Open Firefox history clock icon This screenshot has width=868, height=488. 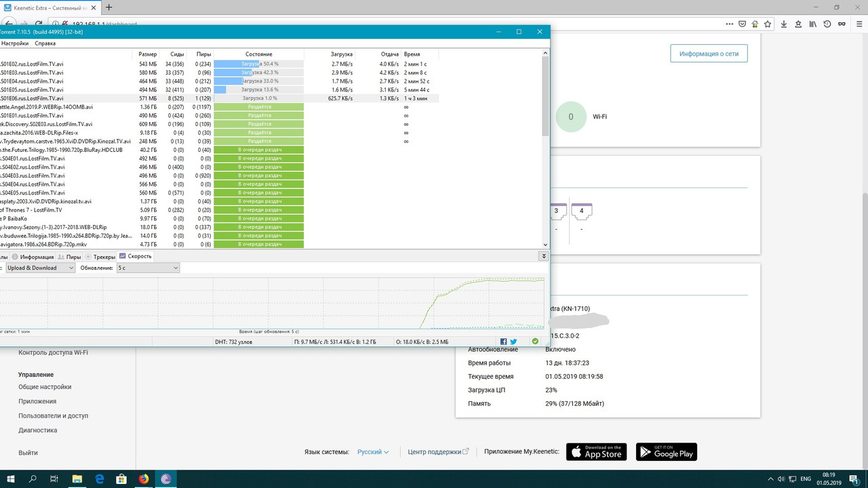coord(827,24)
